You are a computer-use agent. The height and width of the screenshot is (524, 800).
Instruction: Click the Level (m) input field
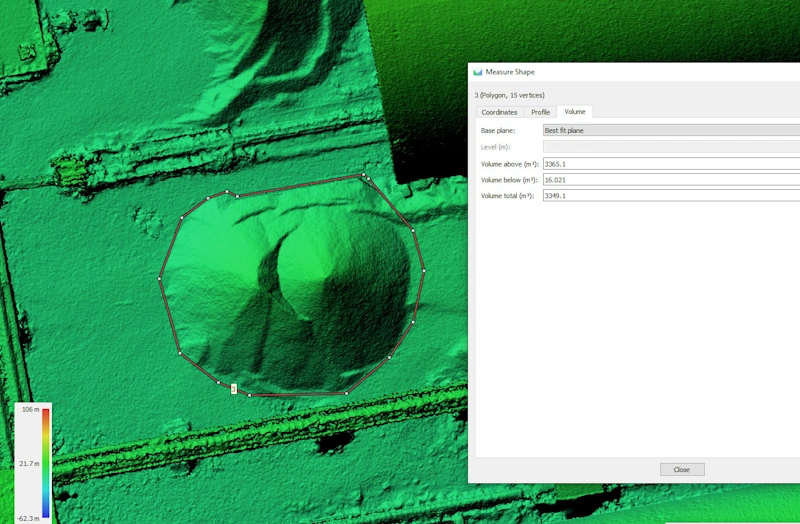pyautogui.click(x=671, y=147)
